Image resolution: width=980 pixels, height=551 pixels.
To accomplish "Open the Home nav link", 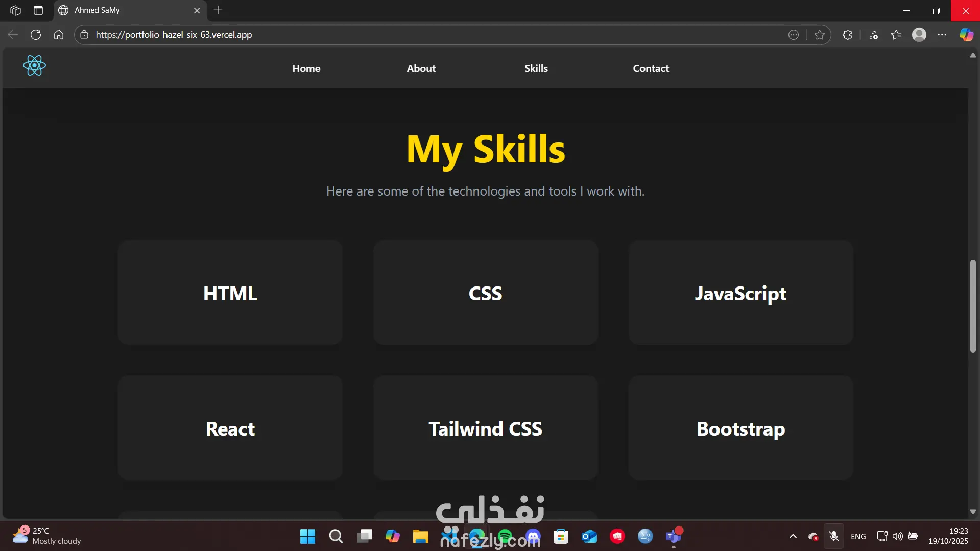I will pyautogui.click(x=306, y=68).
